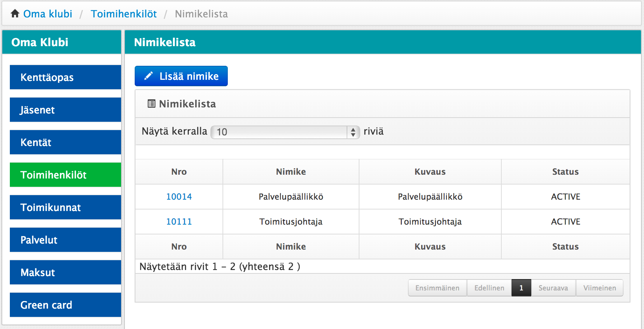This screenshot has width=644, height=329.
Task: Click Edellinen pagination button
Action: click(489, 288)
